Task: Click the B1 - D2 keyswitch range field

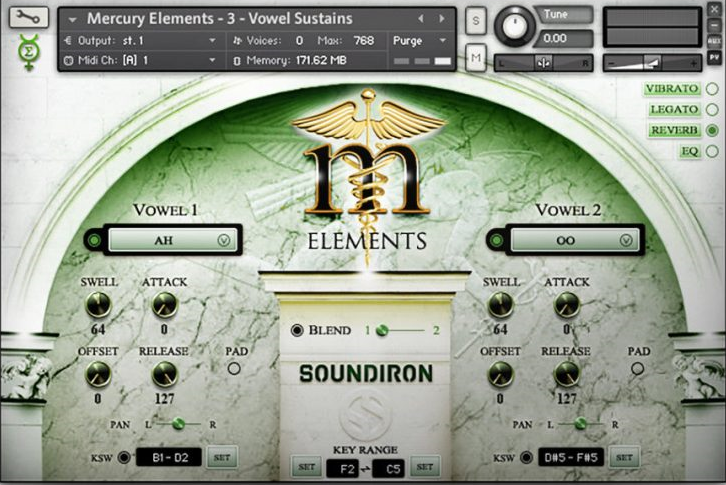Action: click(x=169, y=458)
